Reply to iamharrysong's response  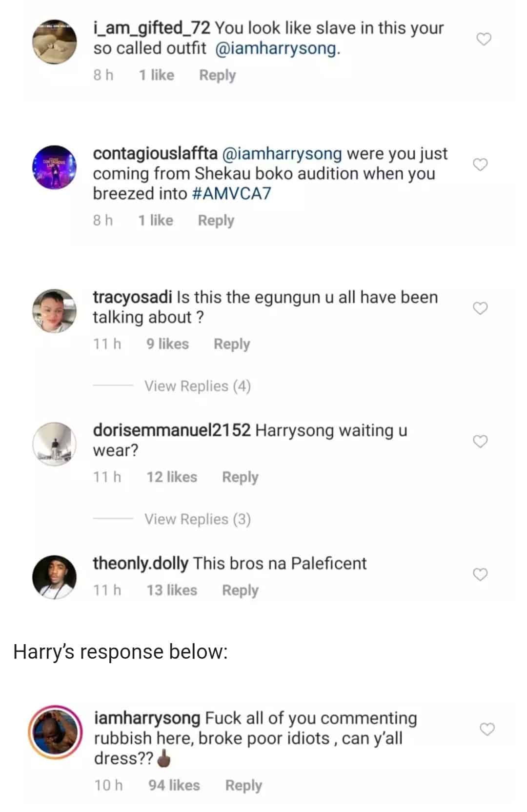[x=243, y=785]
